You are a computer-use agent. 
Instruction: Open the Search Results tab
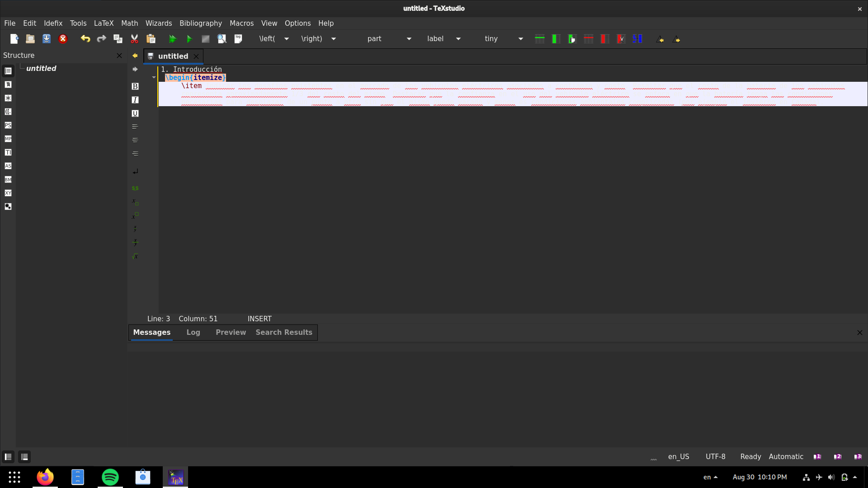(x=284, y=332)
